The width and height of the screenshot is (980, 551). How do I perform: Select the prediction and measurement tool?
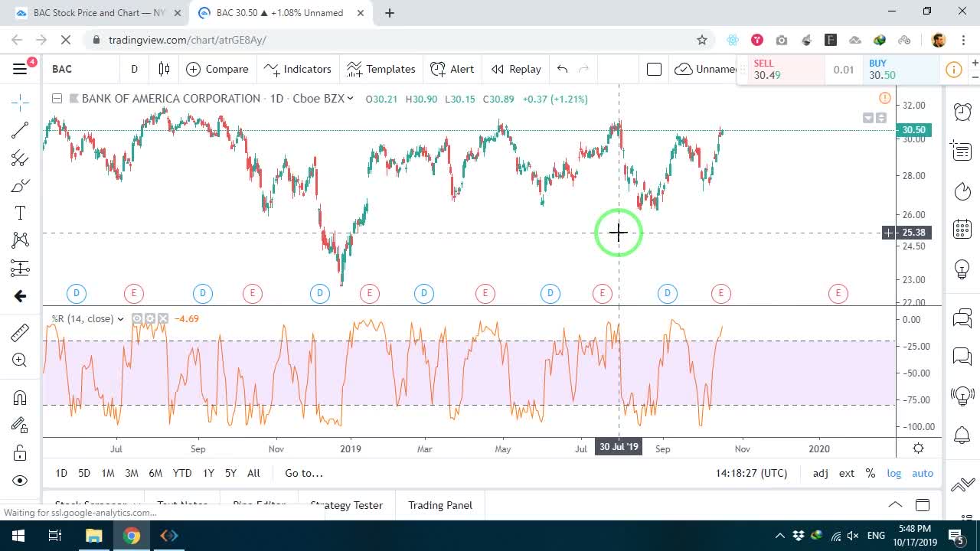20,268
